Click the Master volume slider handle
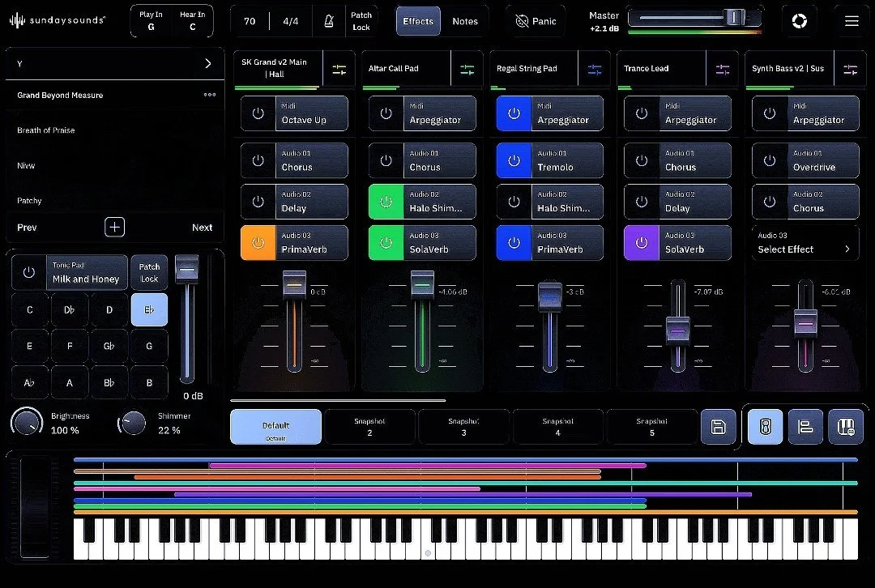 pyautogui.click(x=734, y=17)
